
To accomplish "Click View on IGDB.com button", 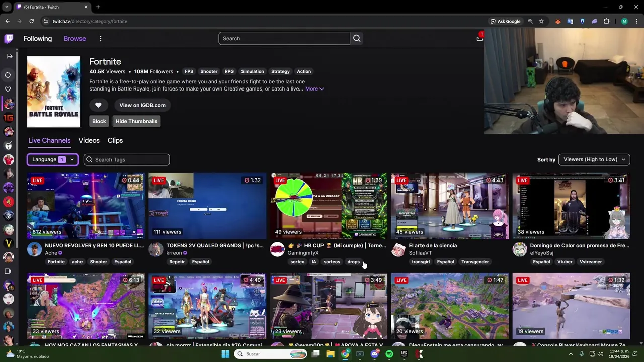I will (x=142, y=105).
